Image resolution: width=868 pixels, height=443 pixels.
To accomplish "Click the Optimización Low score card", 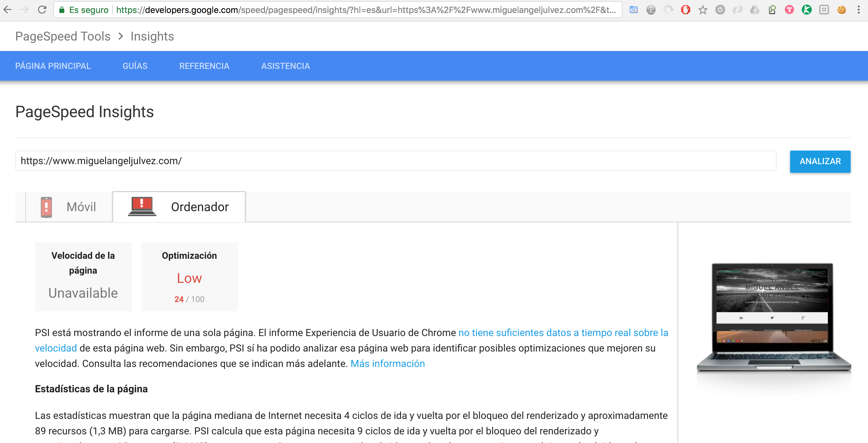I will click(190, 276).
